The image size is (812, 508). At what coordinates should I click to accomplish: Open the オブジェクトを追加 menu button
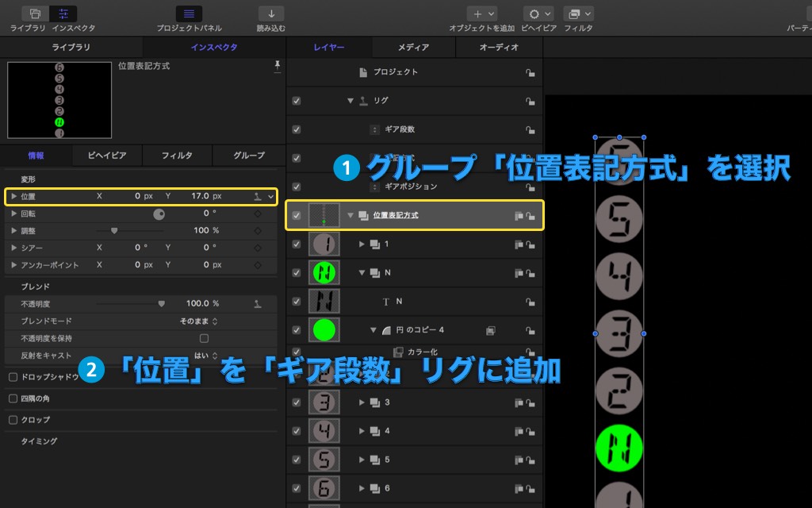[x=482, y=14]
